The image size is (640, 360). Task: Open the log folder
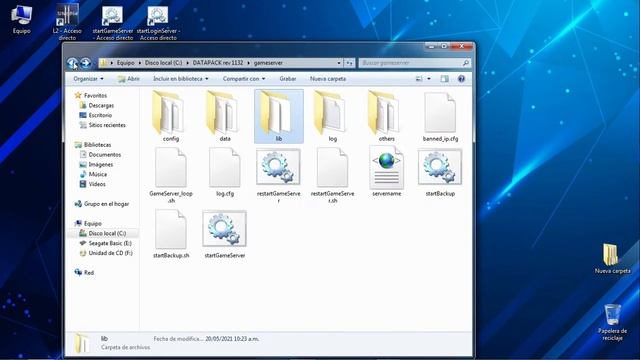[x=332, y=116]
